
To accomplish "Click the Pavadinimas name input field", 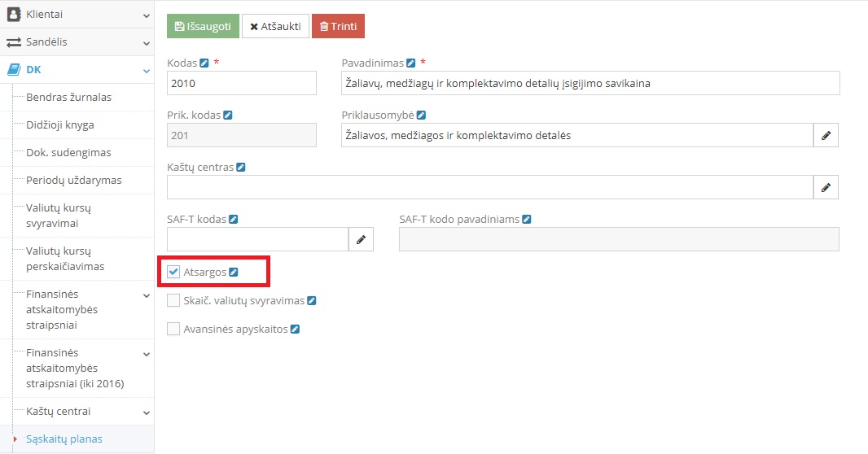I will pyautogui.click(x=590, y=83).
